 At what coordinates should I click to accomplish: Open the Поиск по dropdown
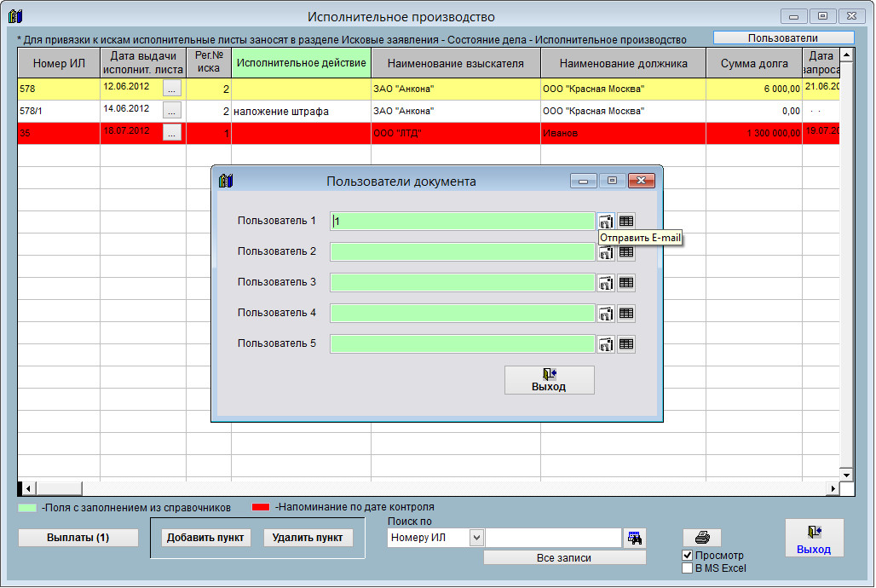point(476,538)
